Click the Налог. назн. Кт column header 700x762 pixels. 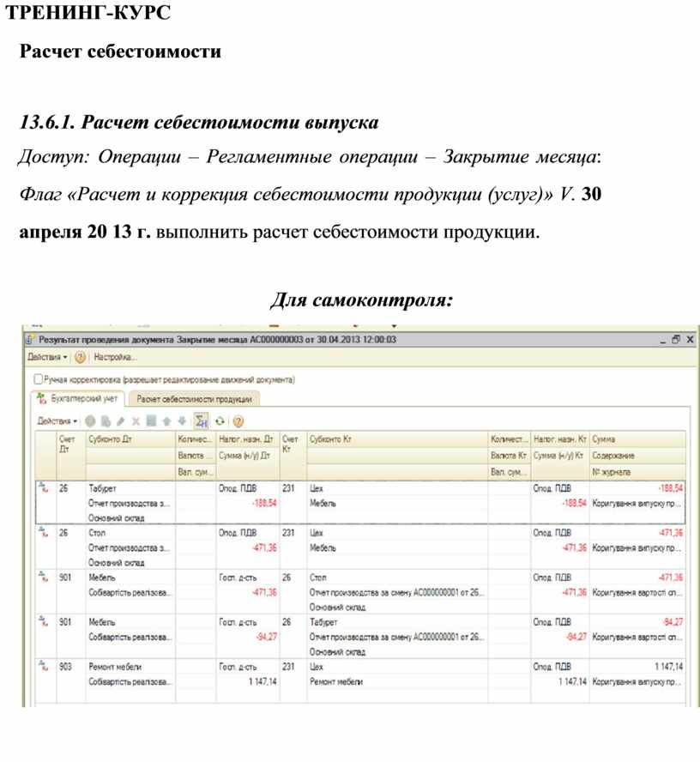pos(560,439)
